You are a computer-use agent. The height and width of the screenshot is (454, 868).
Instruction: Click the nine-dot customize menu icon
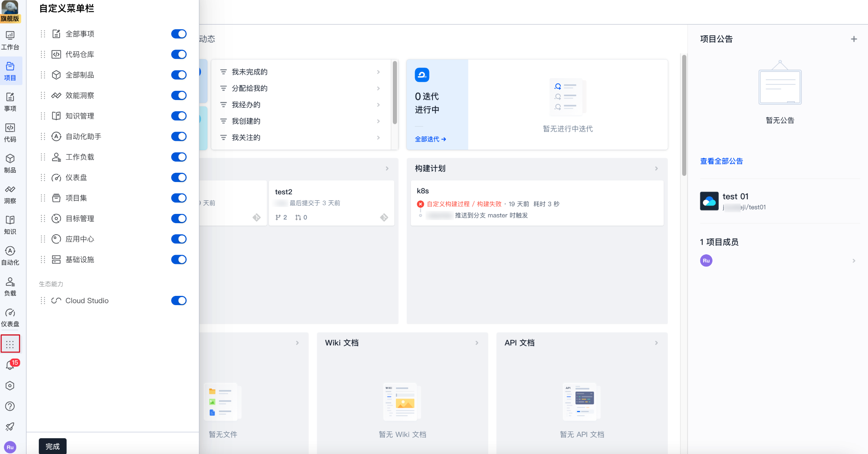(x=10, y=344)
